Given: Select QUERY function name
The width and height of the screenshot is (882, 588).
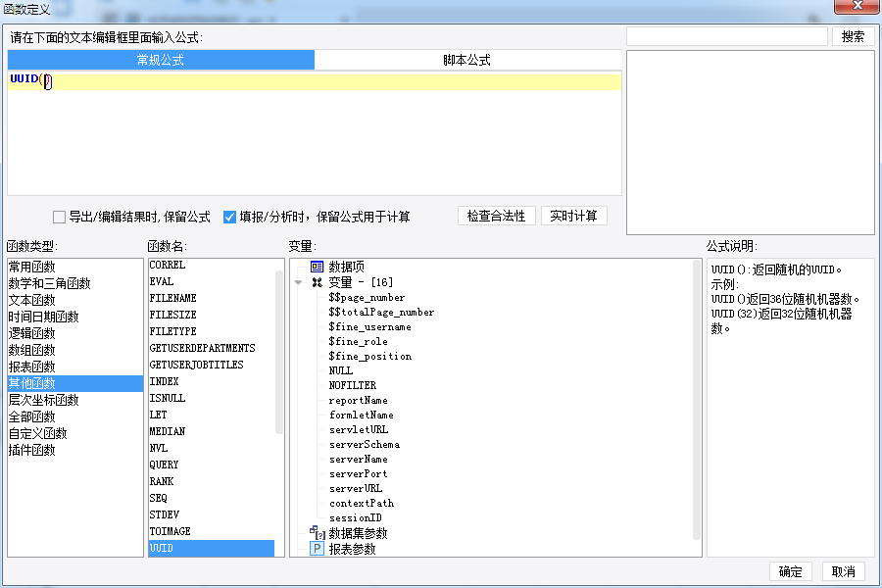Looking at the screenshot, I should pyautogui.click(x=212, y=465).
